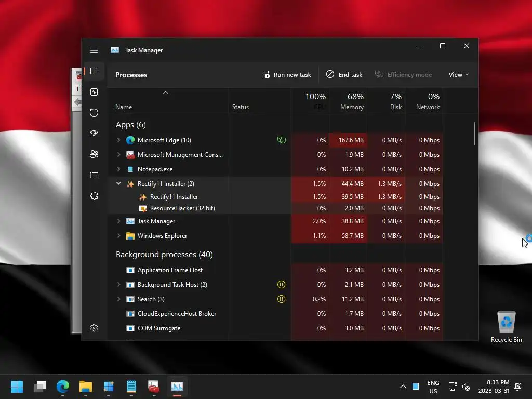Click the ResourceHacker (32 bit) icon
Viewport: 532px width, 399px height.
tap(143, 208)
